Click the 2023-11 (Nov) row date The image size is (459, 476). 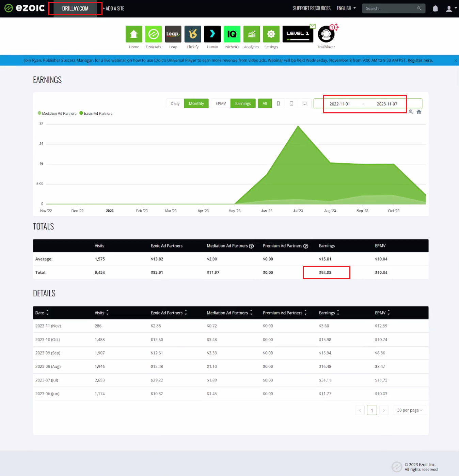48,326
